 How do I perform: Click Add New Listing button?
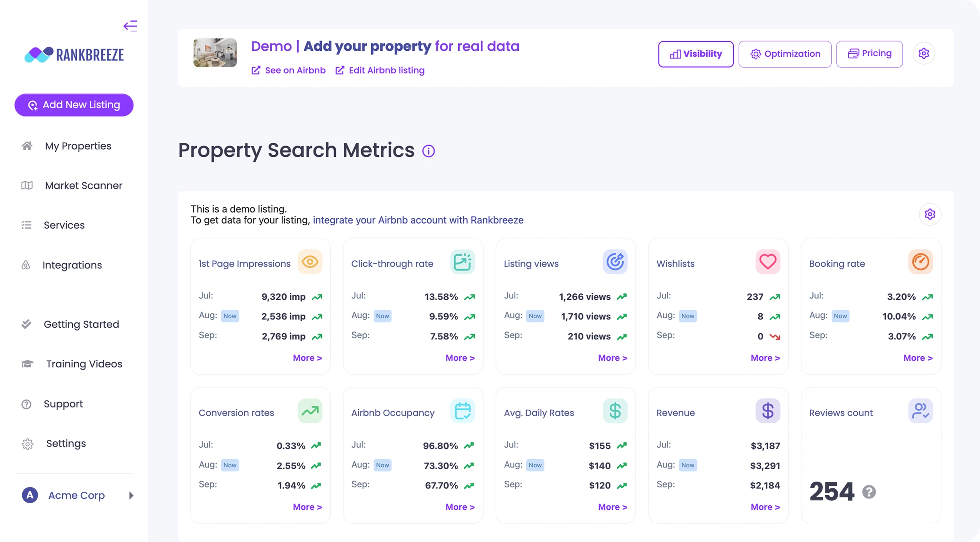point(74,105)
